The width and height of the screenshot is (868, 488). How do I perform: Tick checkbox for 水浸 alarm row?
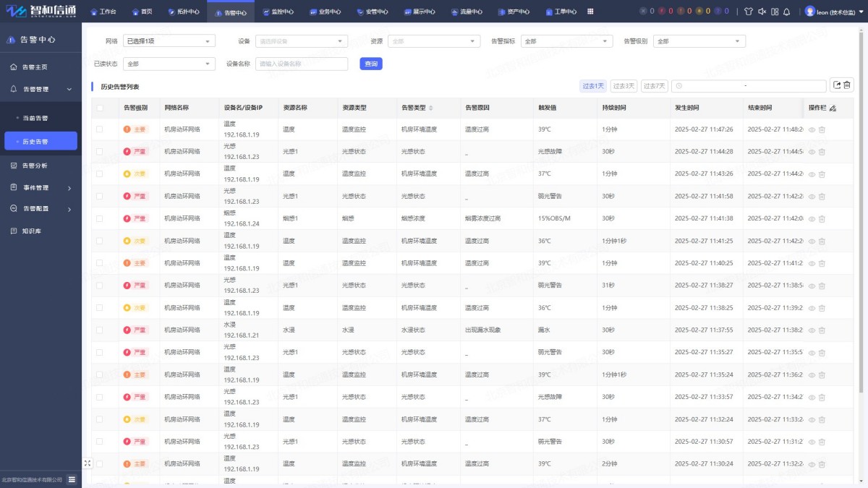point(100,330)
